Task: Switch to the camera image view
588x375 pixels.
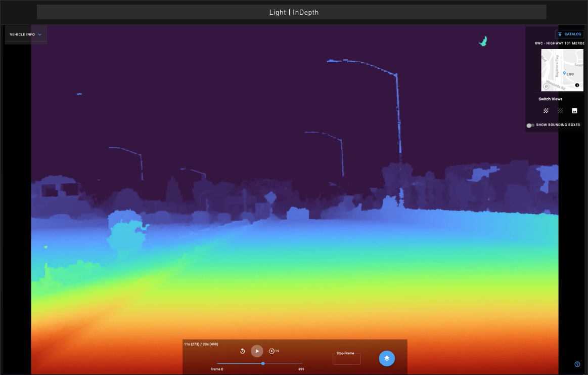Action: tap(575, 111)
